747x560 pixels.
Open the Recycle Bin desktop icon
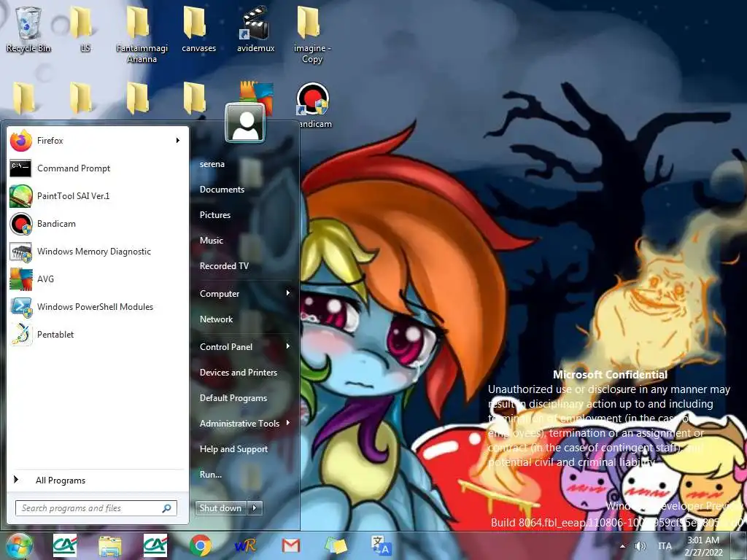click(28, 29)
